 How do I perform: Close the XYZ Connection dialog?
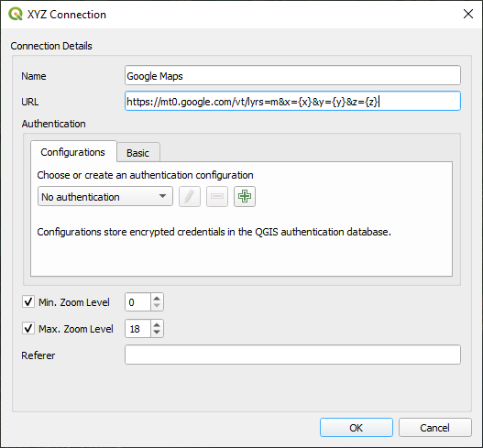[x=468, y=14]
